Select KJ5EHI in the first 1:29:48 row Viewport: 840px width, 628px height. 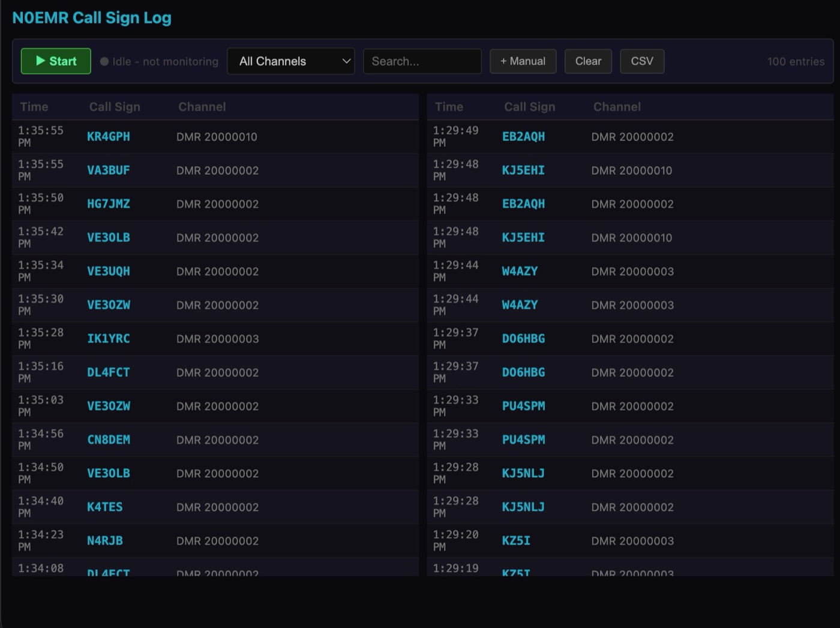coord(524,170)
